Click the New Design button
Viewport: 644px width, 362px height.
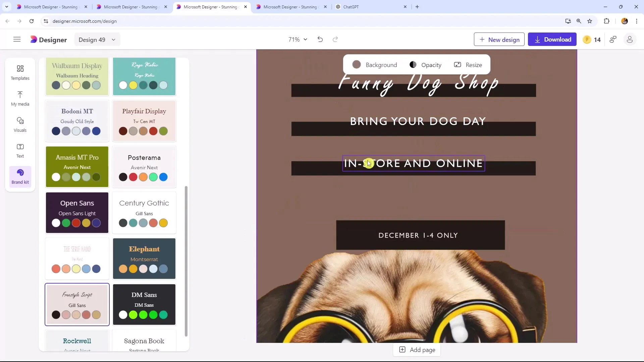coord(499,39)
